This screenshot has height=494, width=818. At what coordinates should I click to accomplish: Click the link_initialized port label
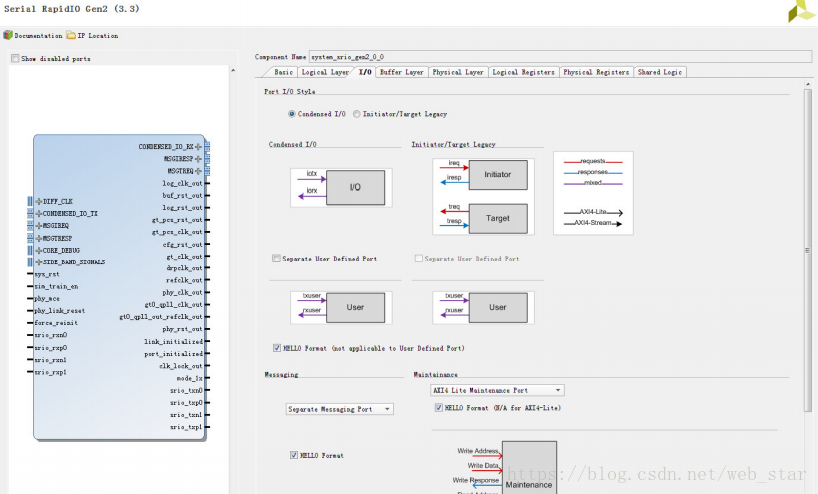[173, 341]
